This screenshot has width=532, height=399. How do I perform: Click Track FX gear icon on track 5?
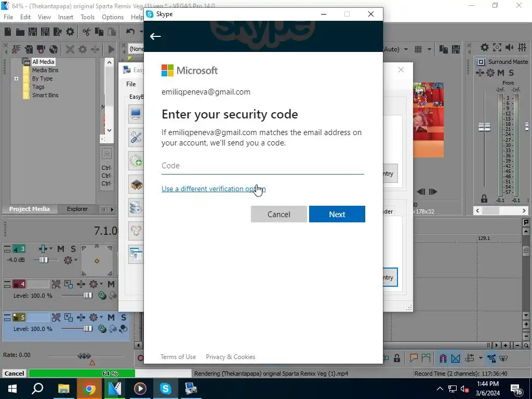point(94,317)
